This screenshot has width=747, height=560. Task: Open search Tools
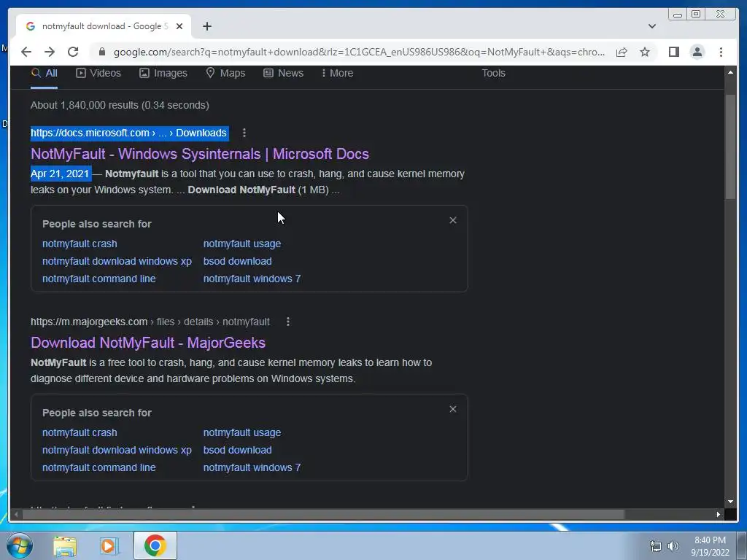pyautogui.click(x=494, y=74)
